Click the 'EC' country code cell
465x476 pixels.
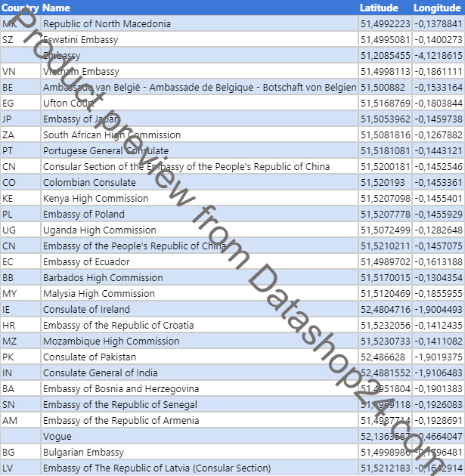[20, 261]
